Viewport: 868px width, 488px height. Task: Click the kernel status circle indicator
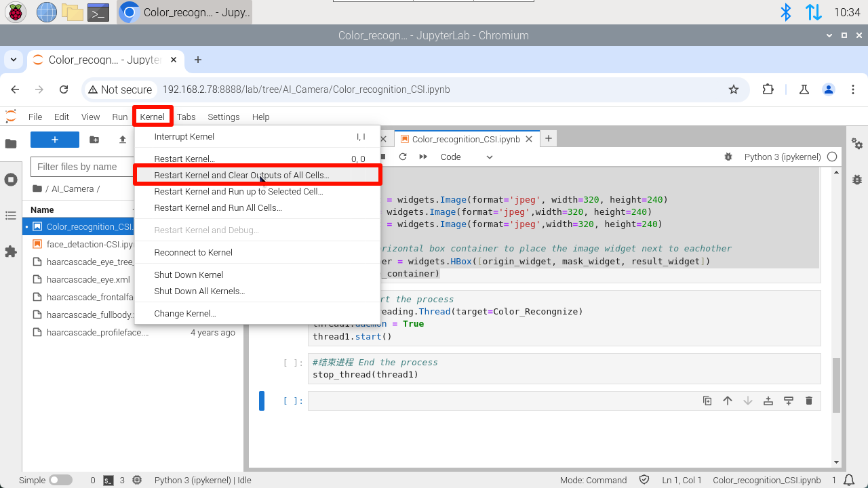[832, 157]
